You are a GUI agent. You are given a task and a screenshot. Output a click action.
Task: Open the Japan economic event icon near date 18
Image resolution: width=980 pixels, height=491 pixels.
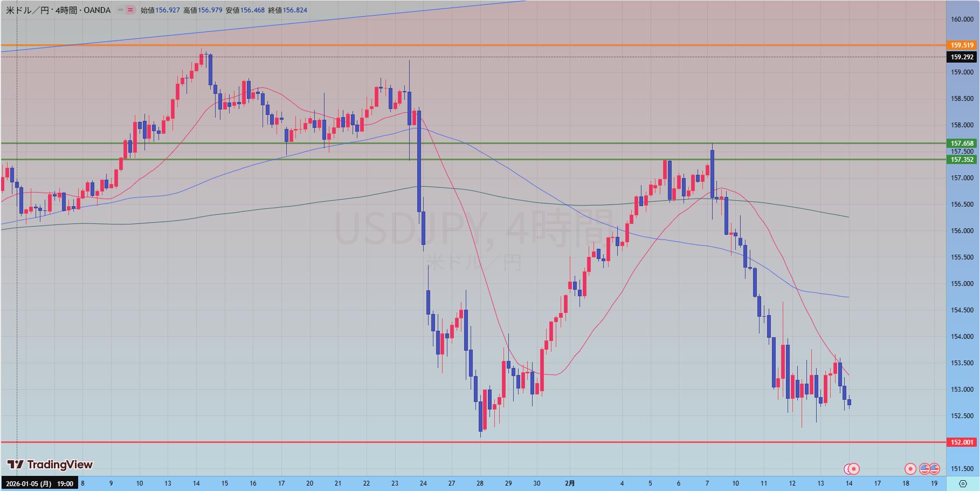click(910, 468)
